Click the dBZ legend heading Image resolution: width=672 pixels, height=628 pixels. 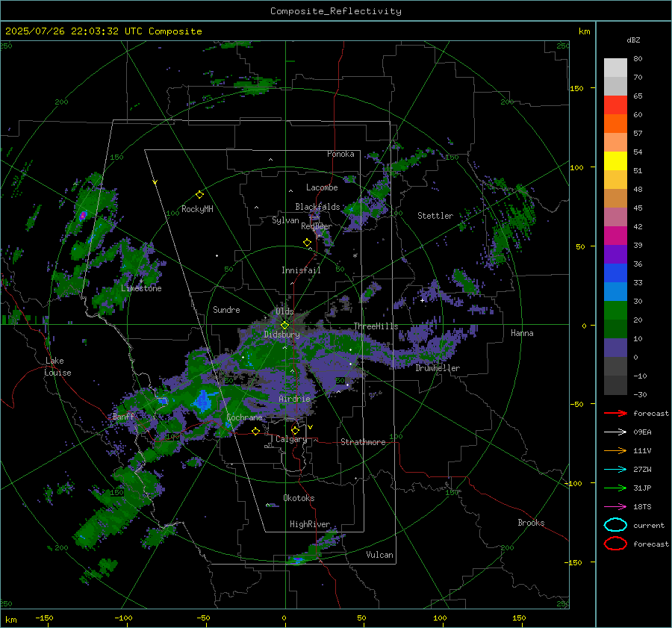[x=633, y=40]
